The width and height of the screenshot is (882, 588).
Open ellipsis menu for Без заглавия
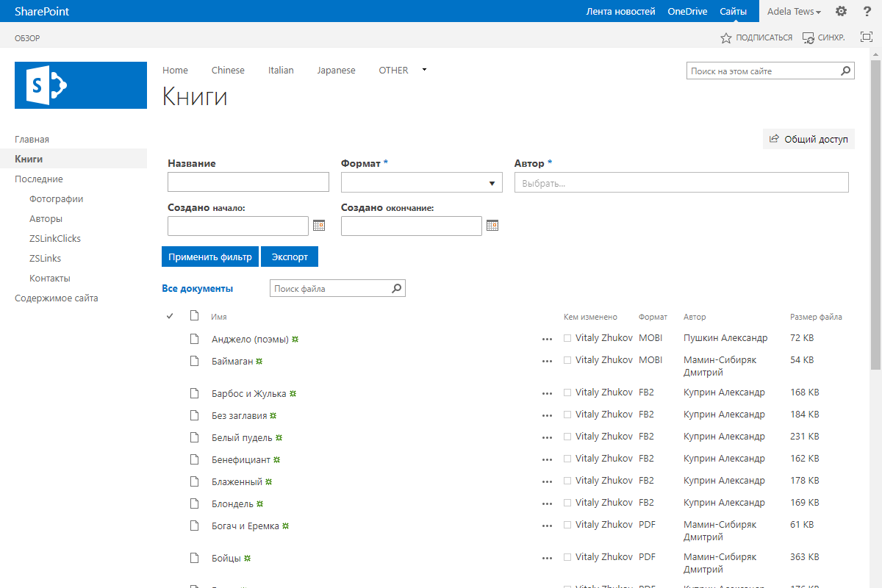547,416
